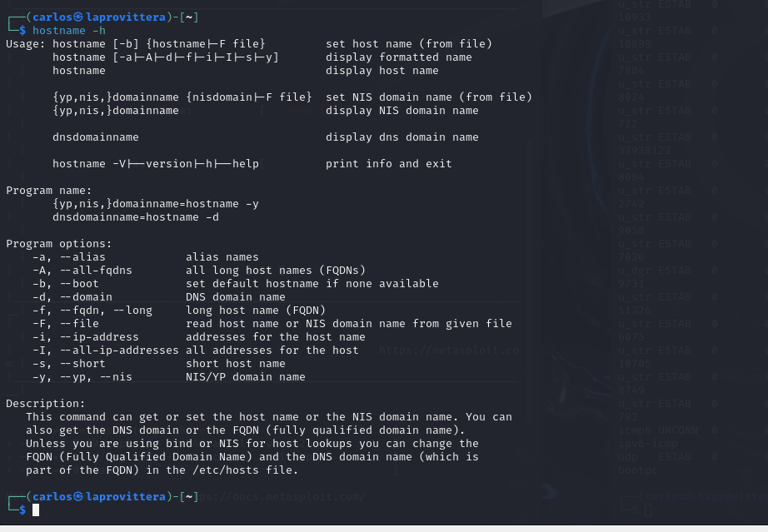This screenshot has width=768, height=532.
Task: Click the "dnsdomainname=hostname -d" line
Action: (136, 216)
